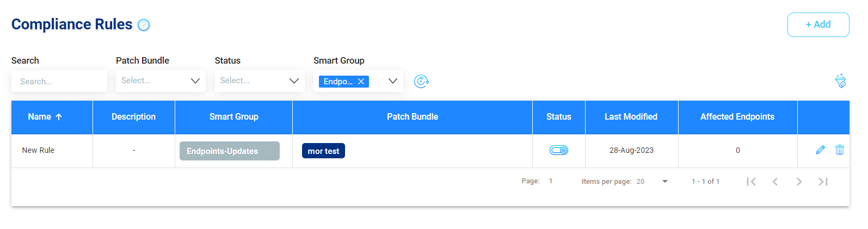Click the mor test patch bundle tag
The height and width of the screenshot is (229, 868).
(x=323, y=151)
